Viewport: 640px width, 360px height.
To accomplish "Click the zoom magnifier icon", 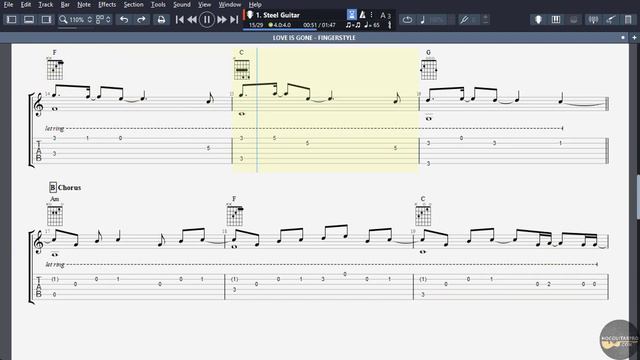I will point(63,20).
